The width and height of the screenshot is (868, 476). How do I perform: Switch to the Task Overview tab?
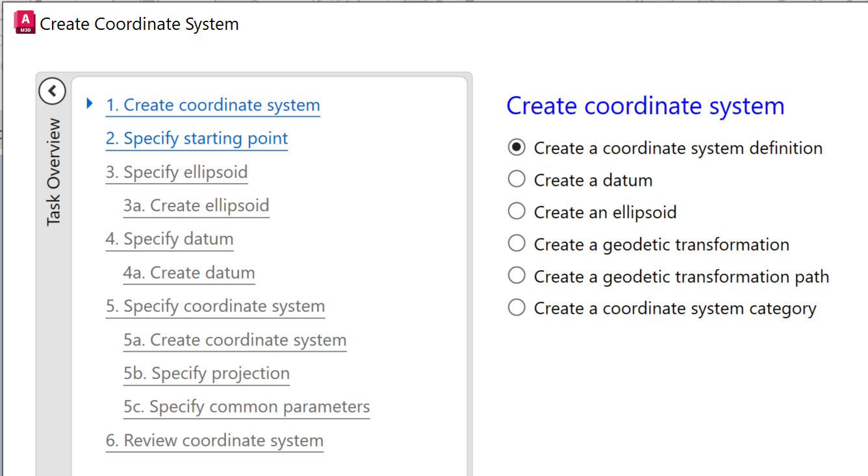click(53, 169)
